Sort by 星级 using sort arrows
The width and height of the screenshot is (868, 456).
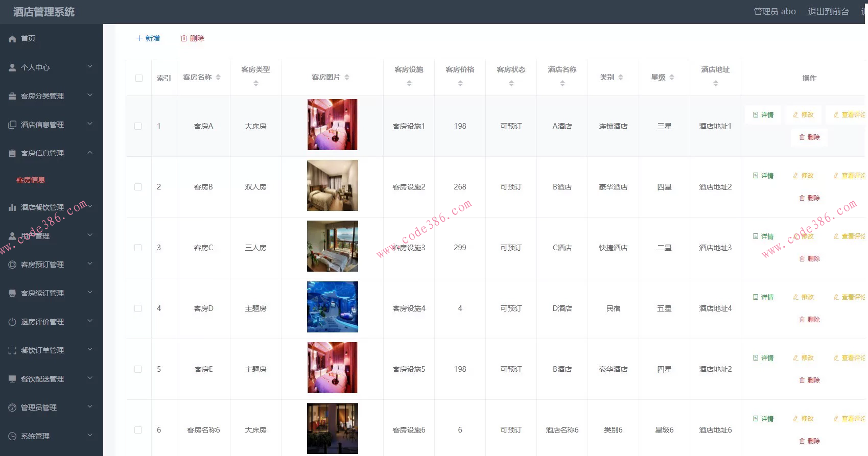672,77
